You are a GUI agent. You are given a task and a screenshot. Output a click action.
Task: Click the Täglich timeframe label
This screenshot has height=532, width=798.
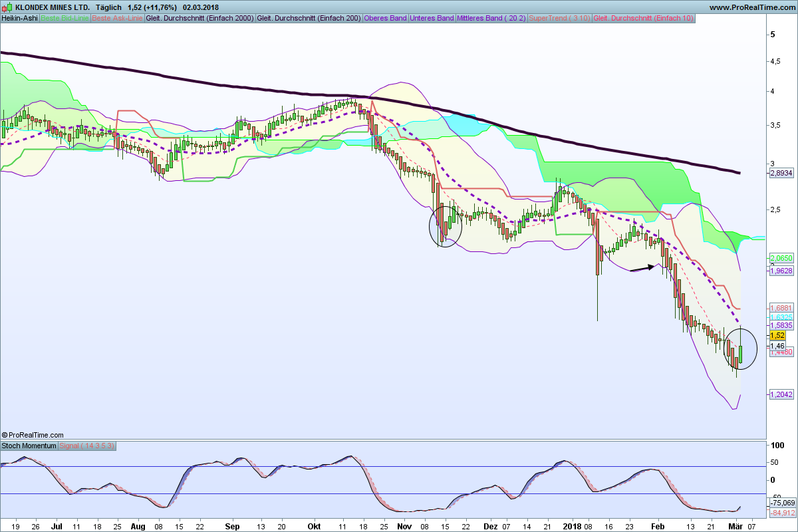[108, 7]
